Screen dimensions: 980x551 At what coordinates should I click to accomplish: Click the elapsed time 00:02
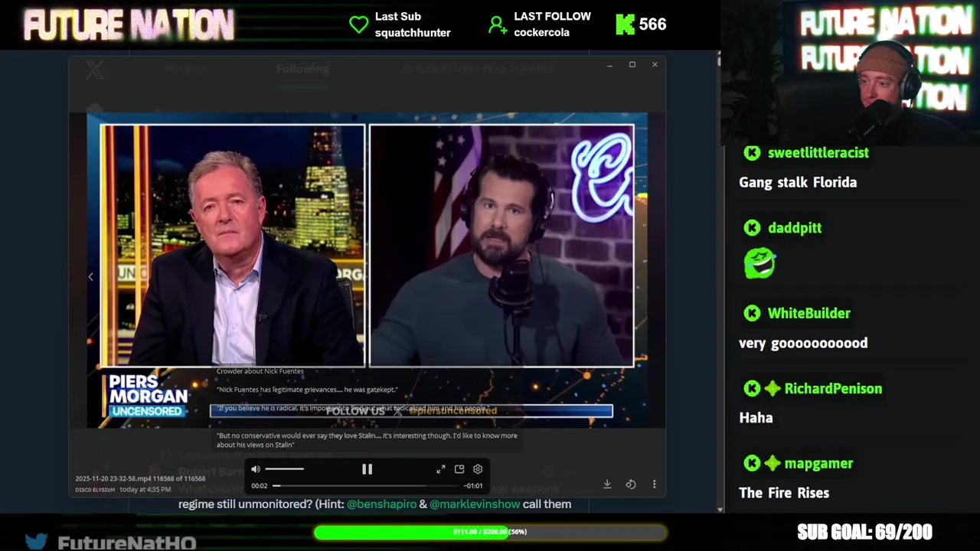[x=260, y=486]
